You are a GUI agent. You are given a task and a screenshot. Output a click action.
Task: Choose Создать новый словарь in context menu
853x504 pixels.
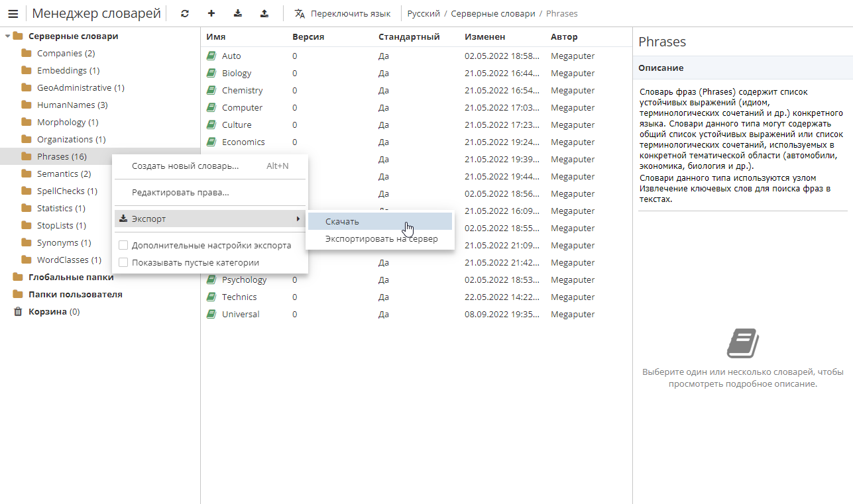[x=210, y=166]
